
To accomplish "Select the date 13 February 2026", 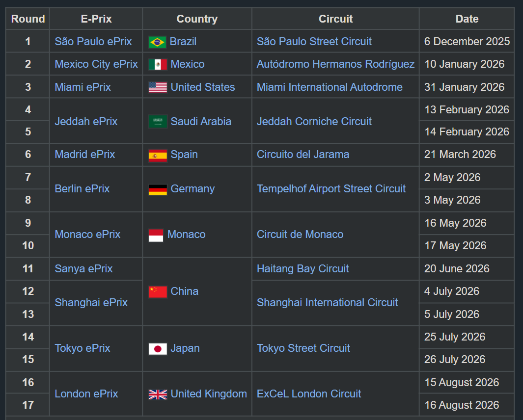I will click(467, 110).
